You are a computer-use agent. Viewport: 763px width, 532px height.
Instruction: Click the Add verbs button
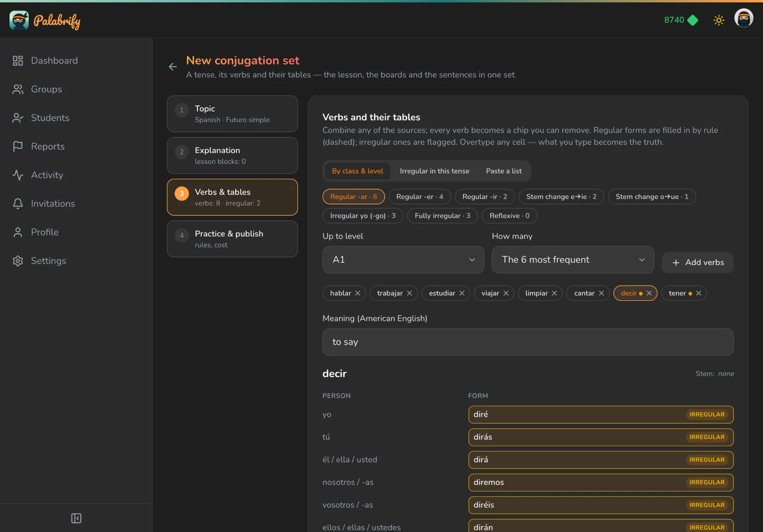(x=698, y=263)
